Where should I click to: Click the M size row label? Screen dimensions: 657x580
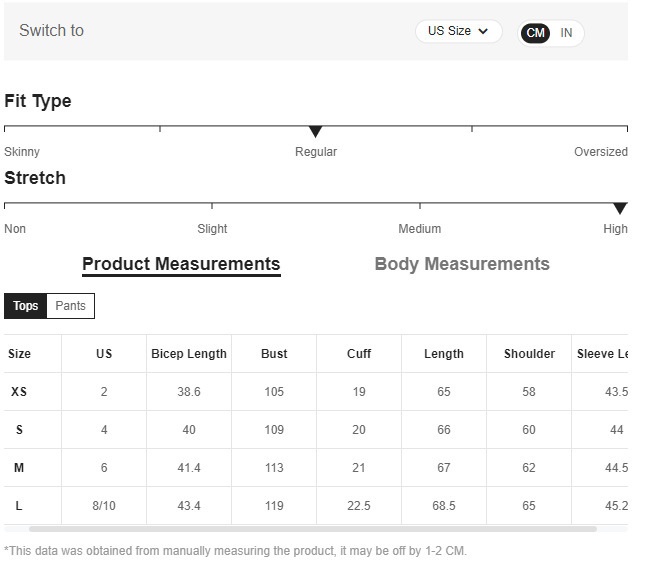(19, 468)
